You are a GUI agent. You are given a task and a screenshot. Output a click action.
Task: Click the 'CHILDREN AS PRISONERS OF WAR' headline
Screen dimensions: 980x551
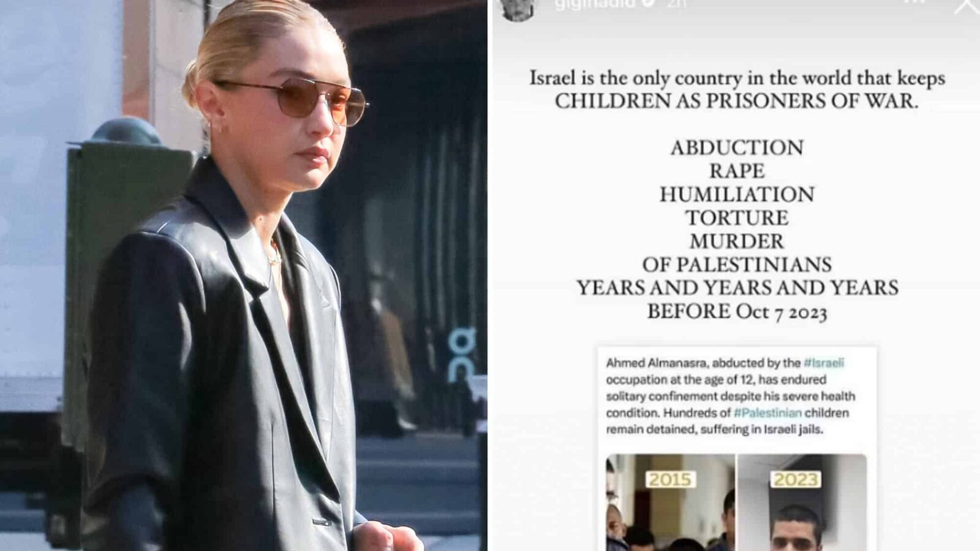point(737,101)
